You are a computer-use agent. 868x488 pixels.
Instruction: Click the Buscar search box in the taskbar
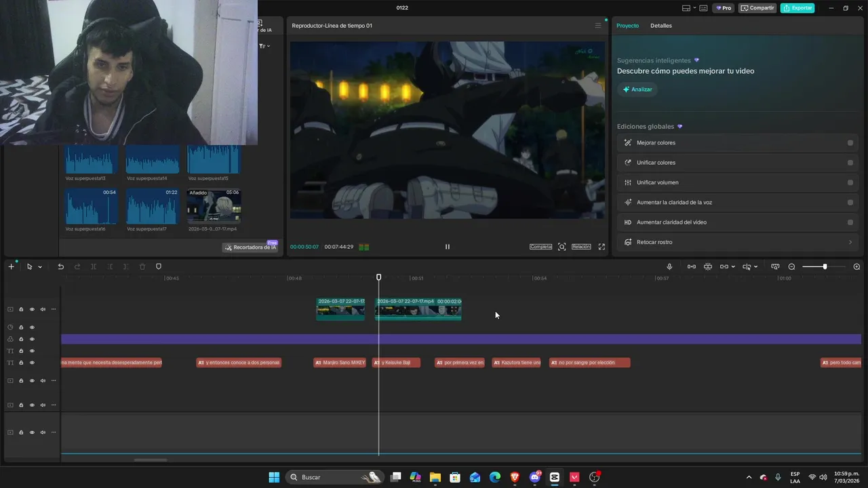click(x=336, y=477)
